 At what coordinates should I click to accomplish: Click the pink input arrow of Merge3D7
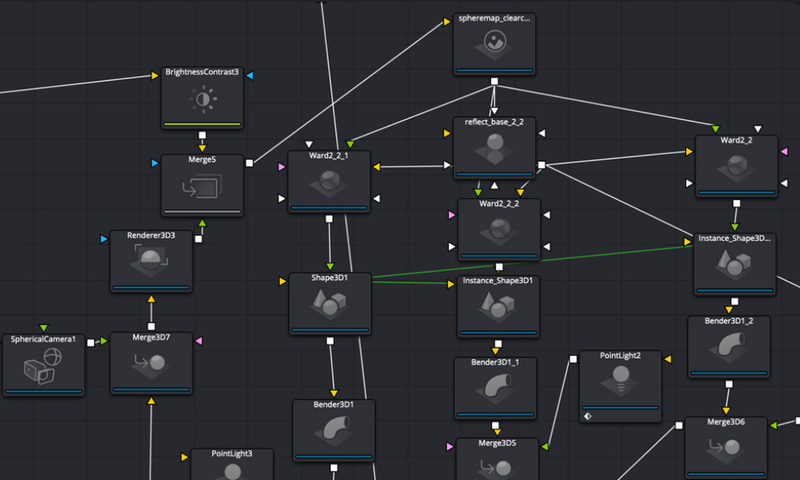(199, 341)
